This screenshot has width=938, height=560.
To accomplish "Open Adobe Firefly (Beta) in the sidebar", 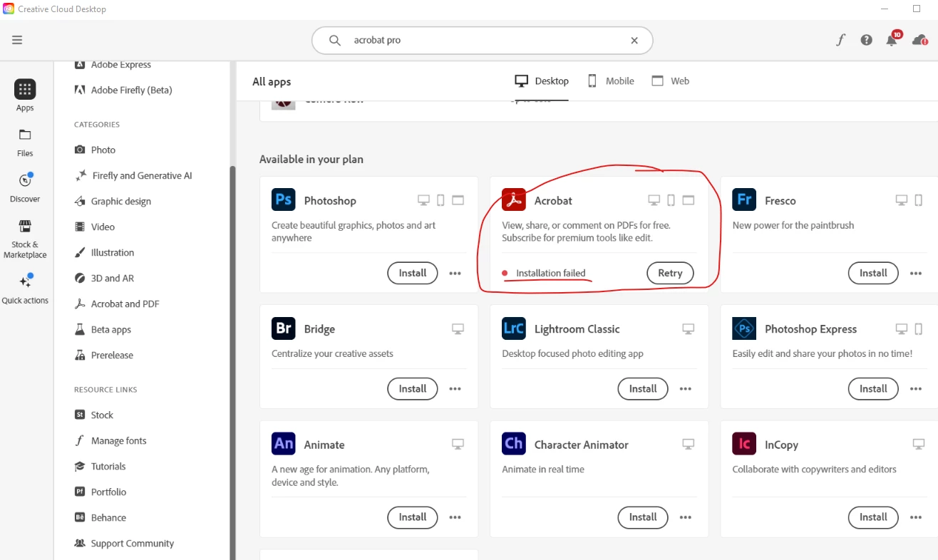I will point(123,90).
